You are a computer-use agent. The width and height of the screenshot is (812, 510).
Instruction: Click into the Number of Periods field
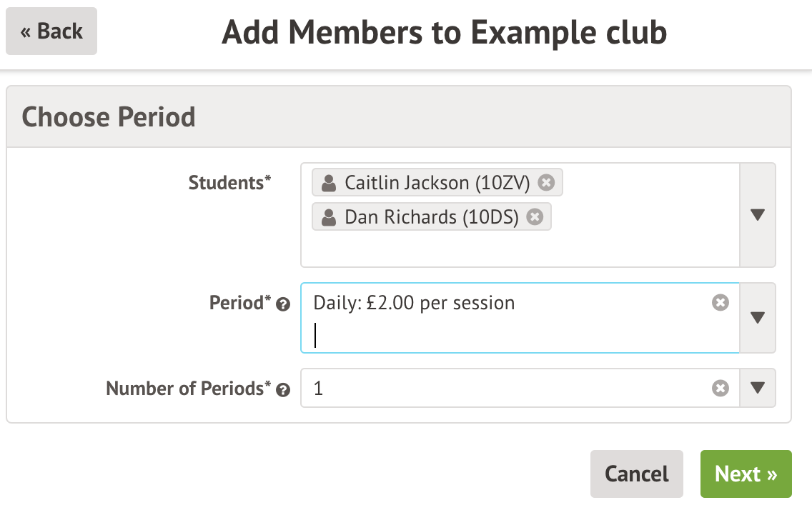(500, 388)
